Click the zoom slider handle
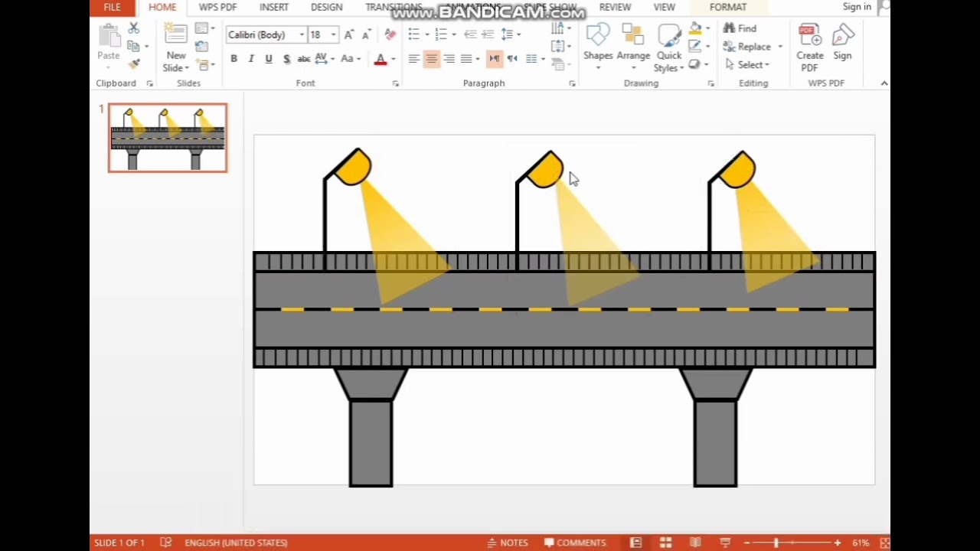 [x=776, y=543]
